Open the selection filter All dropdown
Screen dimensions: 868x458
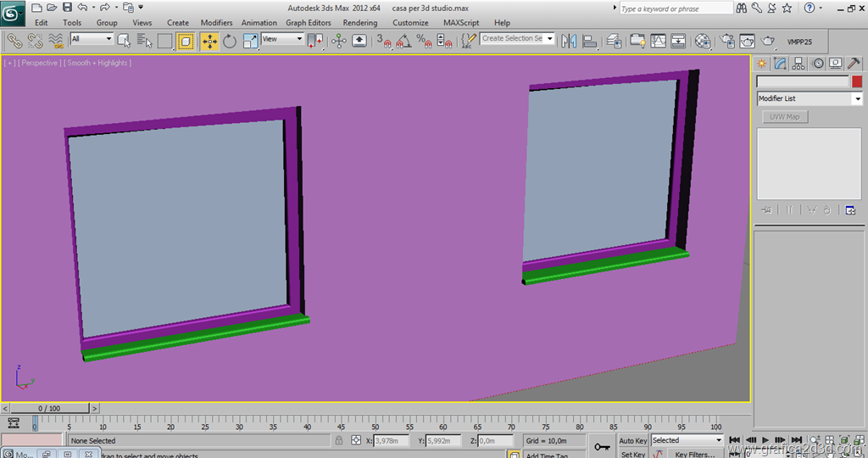pyautogui.click(x=92, y=39)
